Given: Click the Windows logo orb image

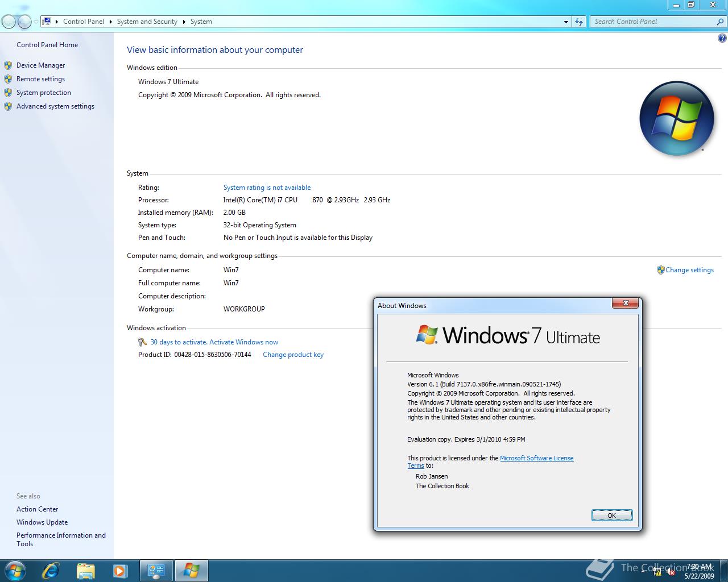Looking at the screenshot, I should point(676,118).
